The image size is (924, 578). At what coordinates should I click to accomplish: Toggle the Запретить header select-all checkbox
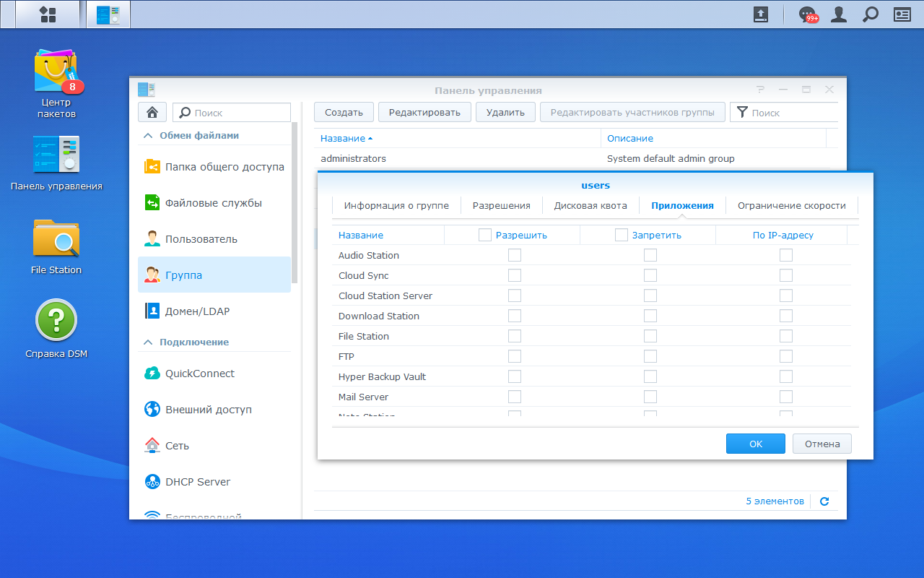point(622,235)
